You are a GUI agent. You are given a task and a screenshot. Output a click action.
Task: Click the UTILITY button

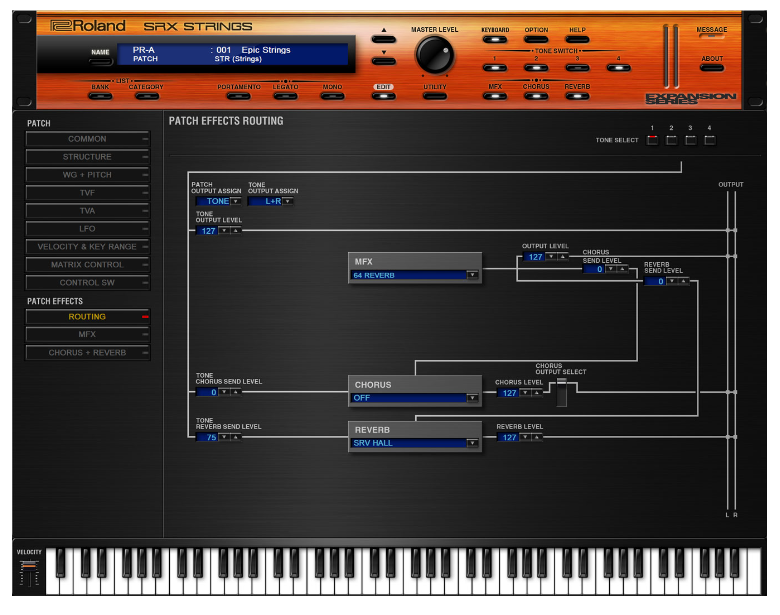coord(435,96)
